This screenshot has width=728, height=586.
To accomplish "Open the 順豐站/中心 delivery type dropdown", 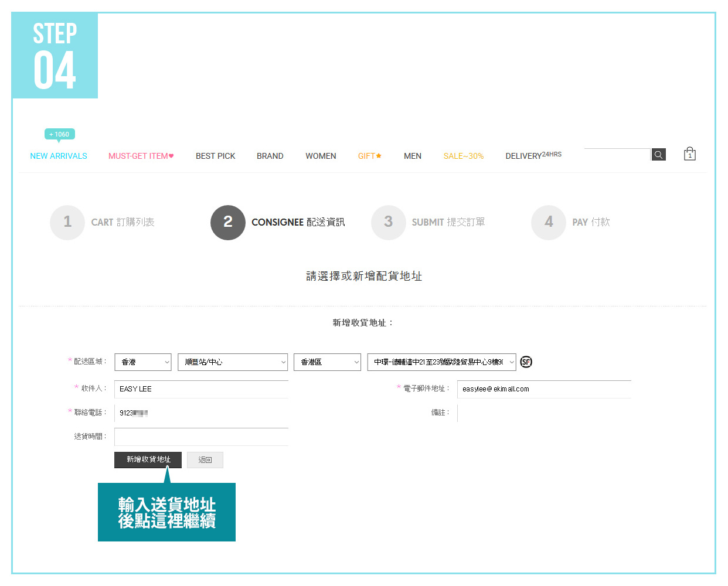I will click(233, 362).
